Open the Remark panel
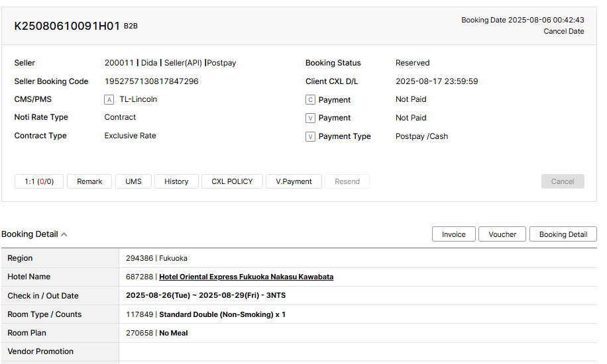607x364 pixels. pos(89,181)
